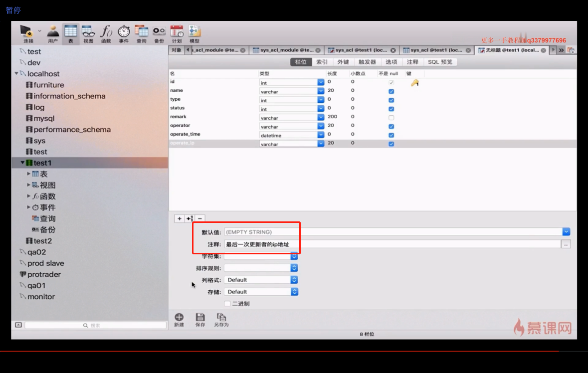Toggle not null checkbox for operator
Image resolution: width=588 pixels, height=373 pixels.
391,126
